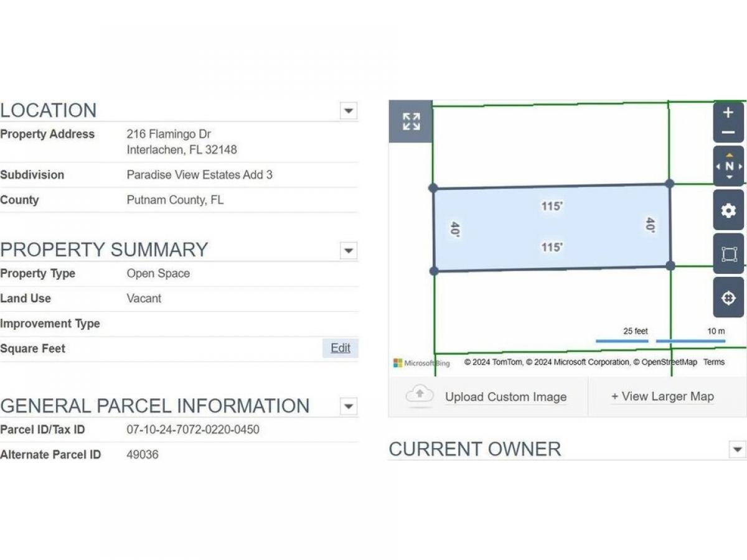Click the Microsoft Bing logo
This screenshot has height=560, width=747.
421,363
